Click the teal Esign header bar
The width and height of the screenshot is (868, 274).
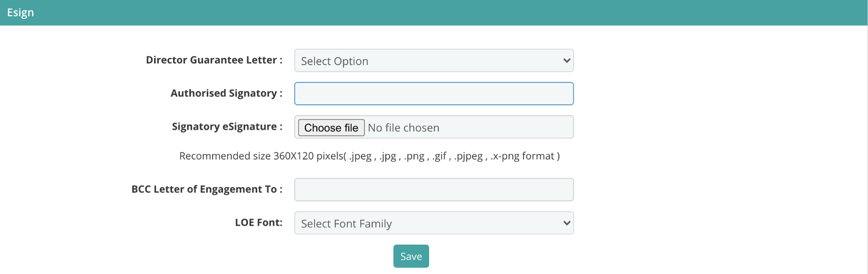pos(433,12)
